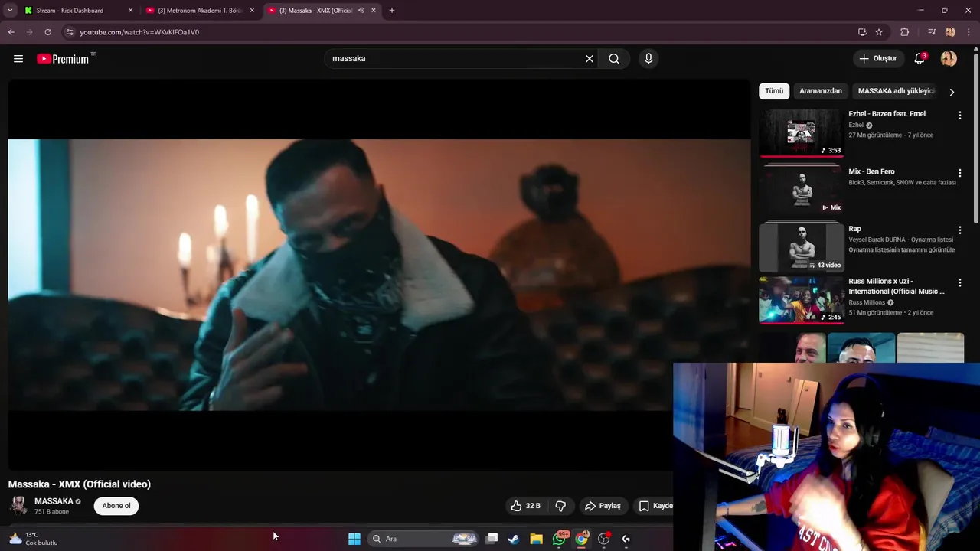This screenshot has height=551, width=980.
Task: Open the YouTube guide hamburger menu
Action: pyautogui.click(x=18, y=59)
